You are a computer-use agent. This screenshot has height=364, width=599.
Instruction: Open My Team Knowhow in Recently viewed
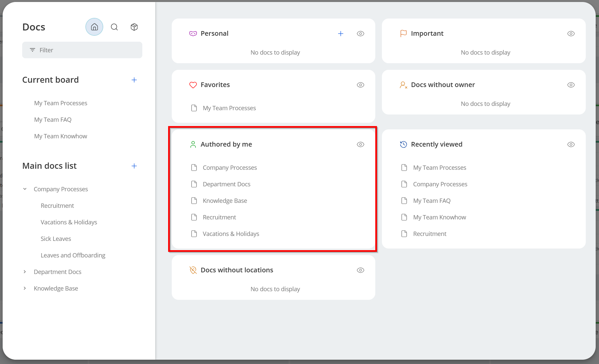[x=439, y=217]
